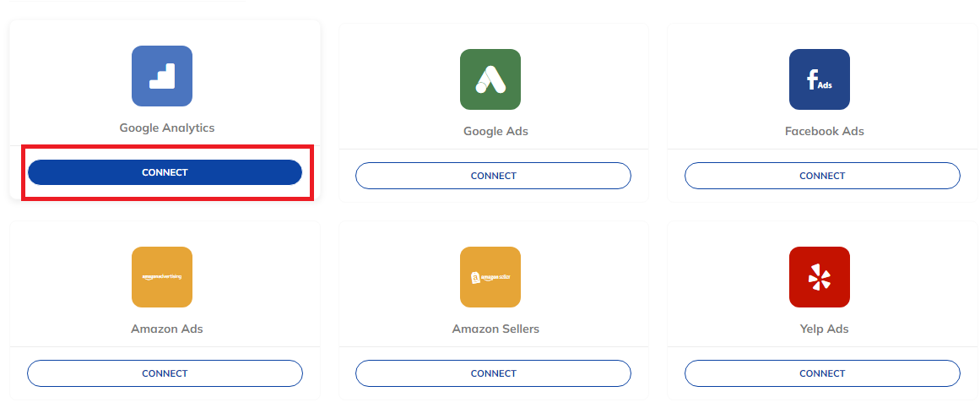This screenshot has width=980, height=408.
Task: Connect Google Analytics using the highlighted button
Action: pyautogui.click(x=165, y=172)
